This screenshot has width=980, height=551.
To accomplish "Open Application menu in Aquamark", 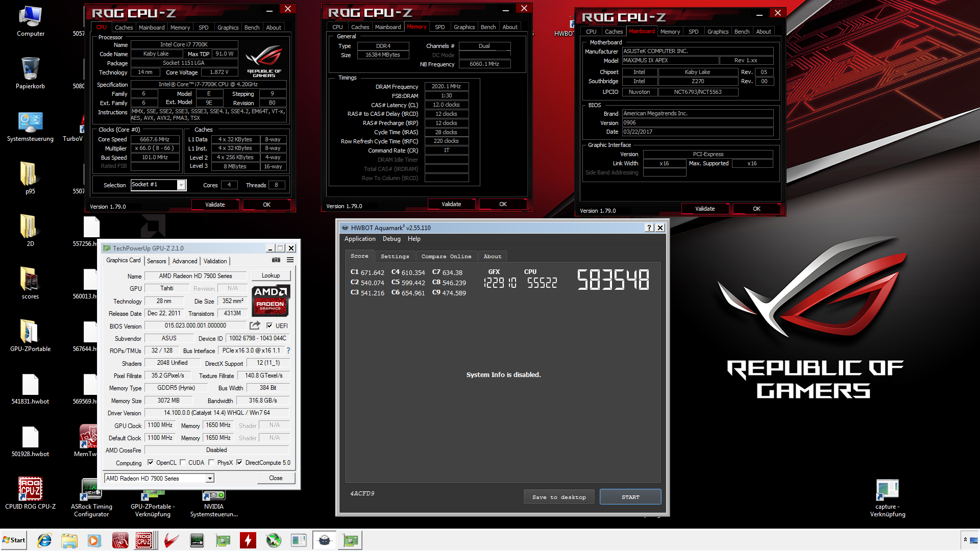I will [360, 239].
